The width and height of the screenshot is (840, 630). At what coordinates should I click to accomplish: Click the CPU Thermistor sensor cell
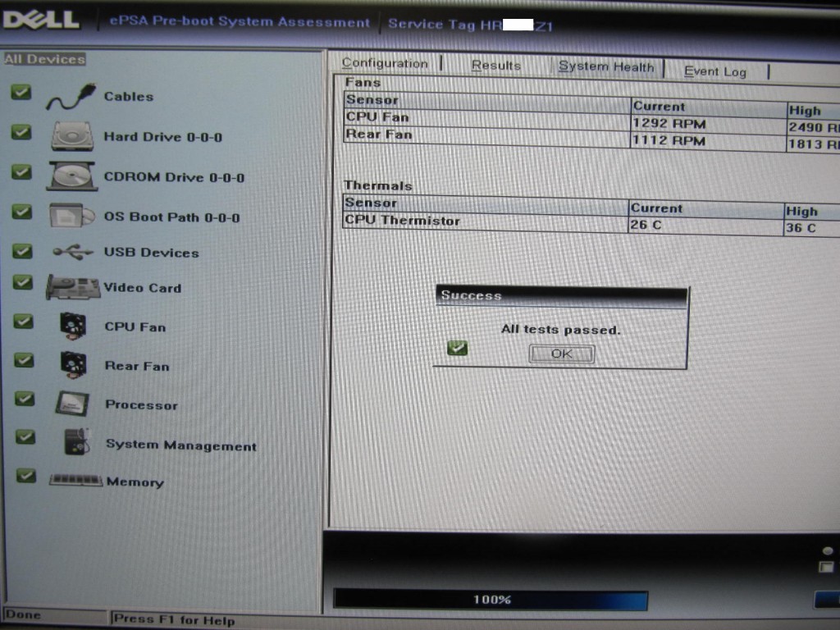click(x=486, y=221)
